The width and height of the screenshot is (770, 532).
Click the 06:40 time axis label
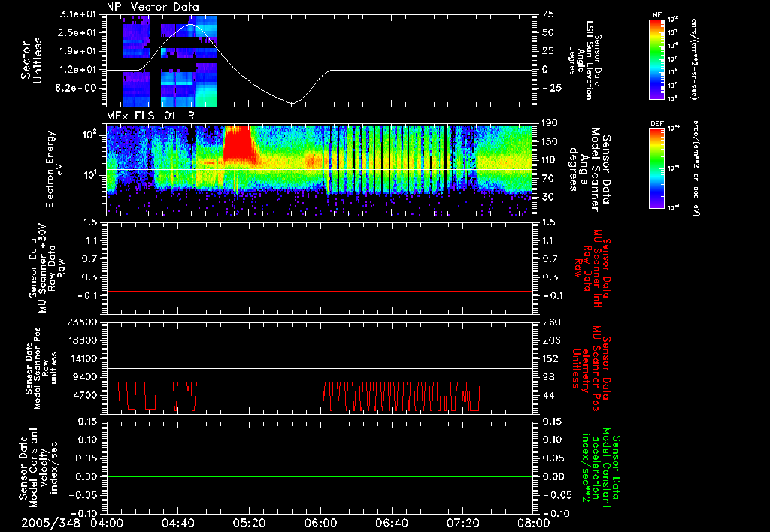click(x=391, y=524)
